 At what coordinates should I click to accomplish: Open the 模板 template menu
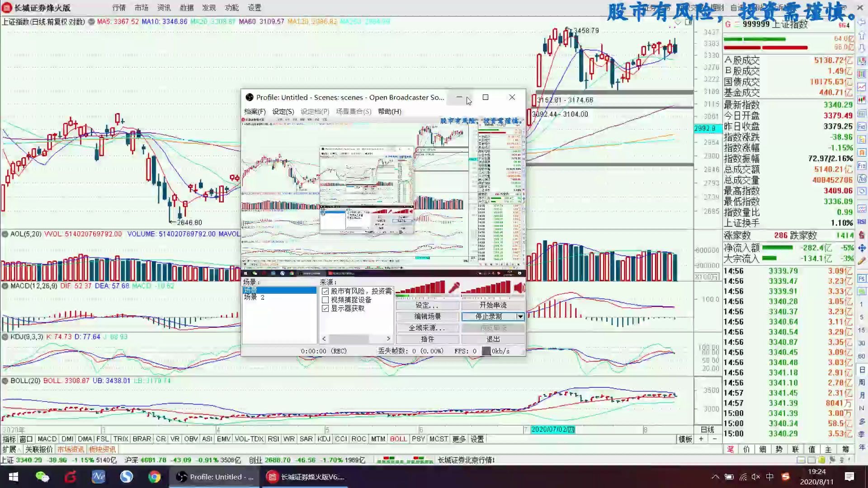click(x=685, y=439)
